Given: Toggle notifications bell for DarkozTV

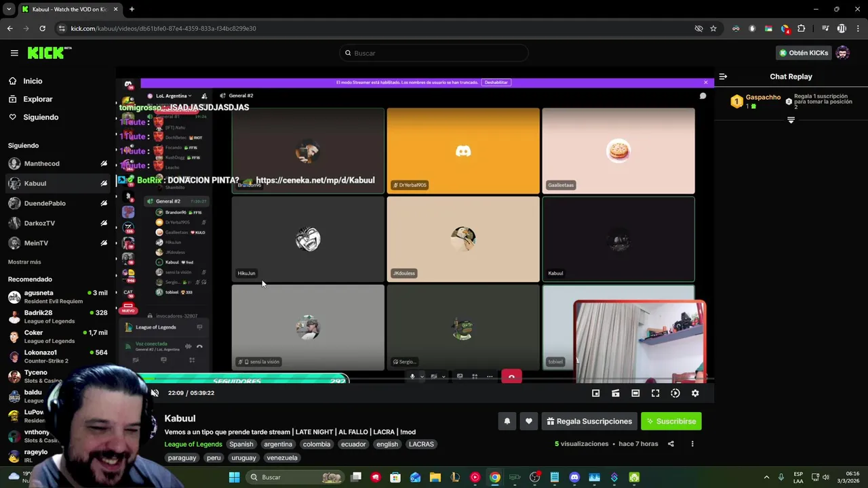Looking at the screenshot, I should click(104, 223).
